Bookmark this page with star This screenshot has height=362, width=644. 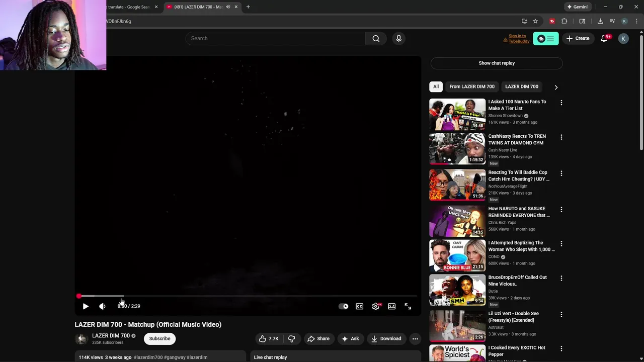click(x=535, y=21)
